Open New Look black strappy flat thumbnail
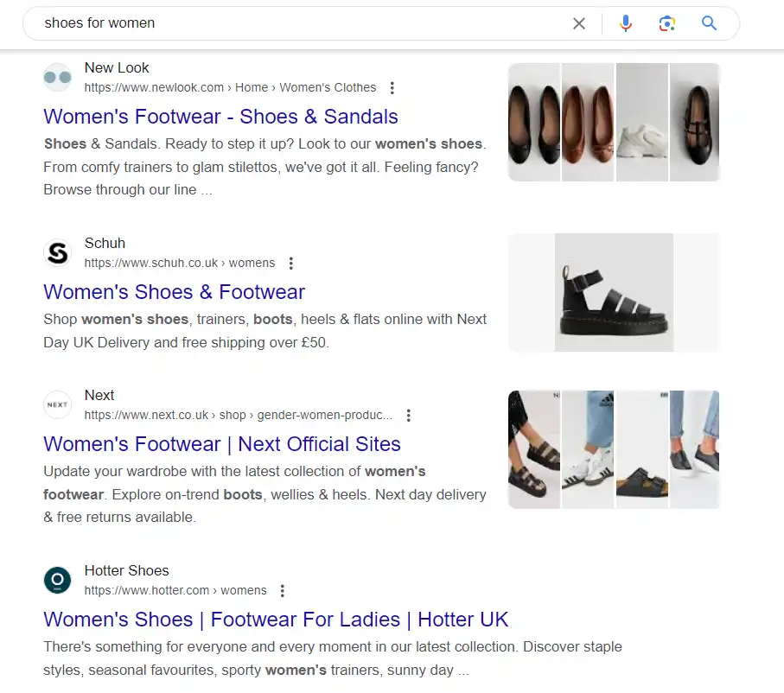The width and height of the screenshot is (784, 693). [x=694, y=122]
